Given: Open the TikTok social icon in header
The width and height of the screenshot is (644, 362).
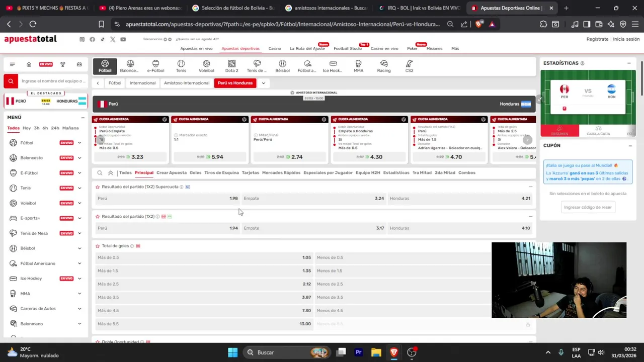Looking at the screenshot, I should click(103, 39).
